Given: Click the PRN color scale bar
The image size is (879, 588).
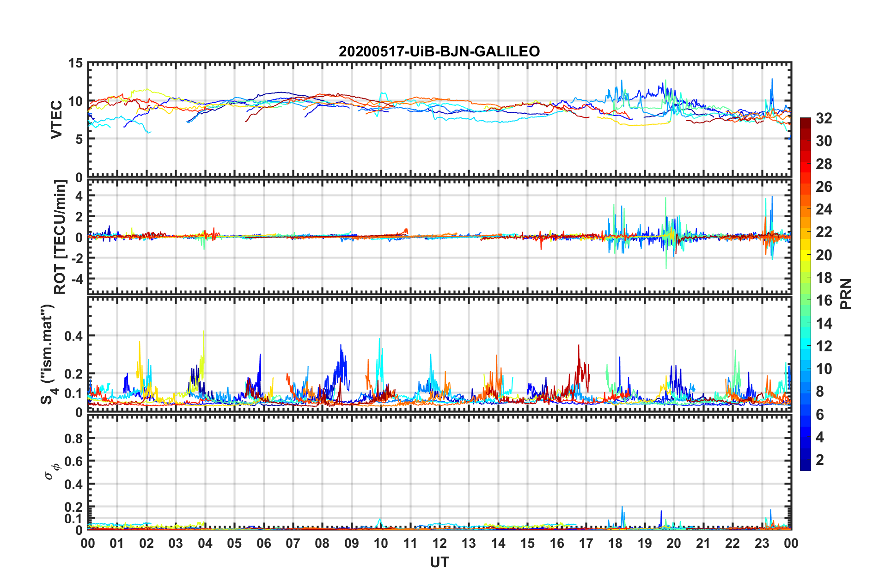Looking at the screenshot, I should [805, 294].
